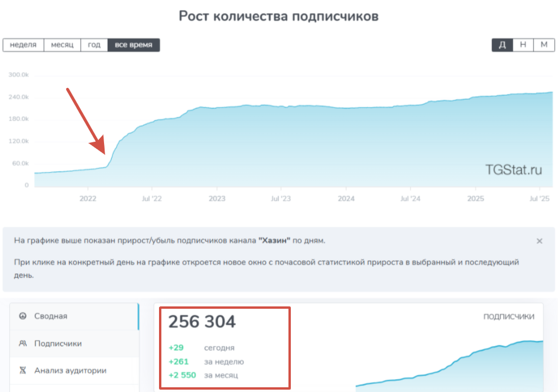Click the bold "Хазин" channel name
The height and width of the screenshot is (392, 558).
coord(274,241)
